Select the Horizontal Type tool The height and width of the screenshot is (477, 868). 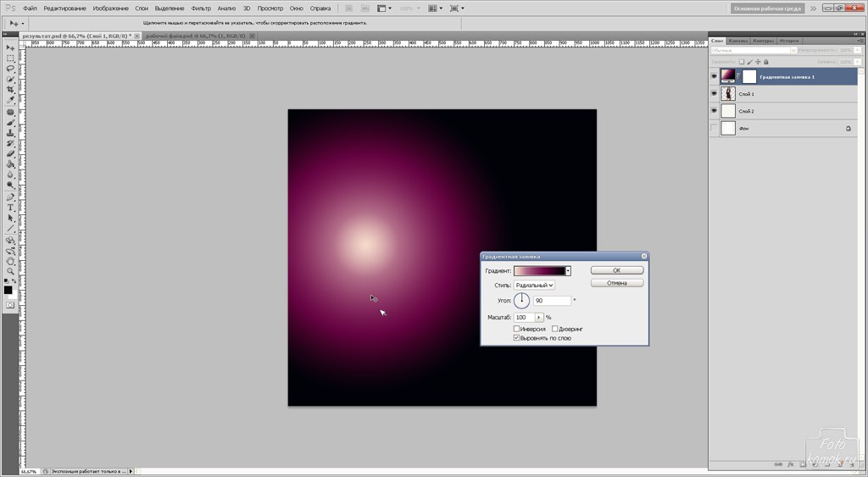click(x=10, y=208)
